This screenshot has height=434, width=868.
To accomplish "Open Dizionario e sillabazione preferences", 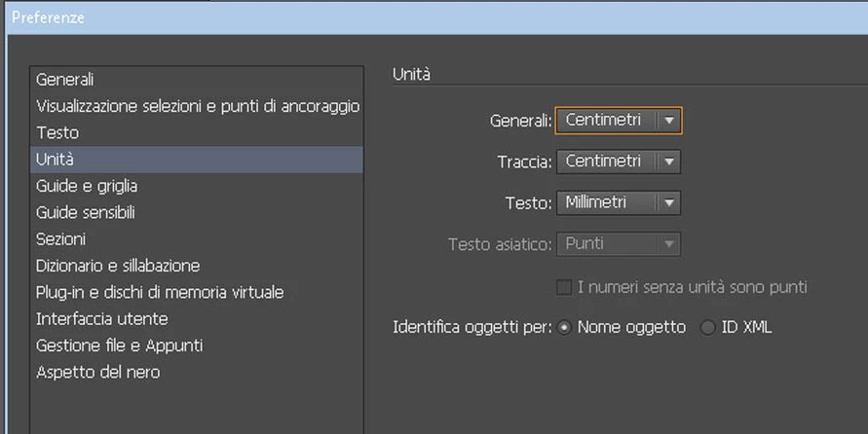I will tap(197, 266).
